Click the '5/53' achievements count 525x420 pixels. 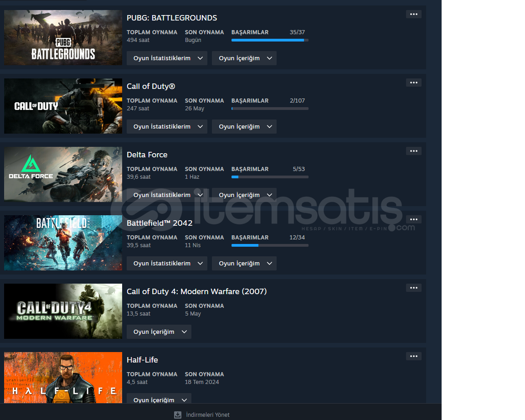click(299, 169)
